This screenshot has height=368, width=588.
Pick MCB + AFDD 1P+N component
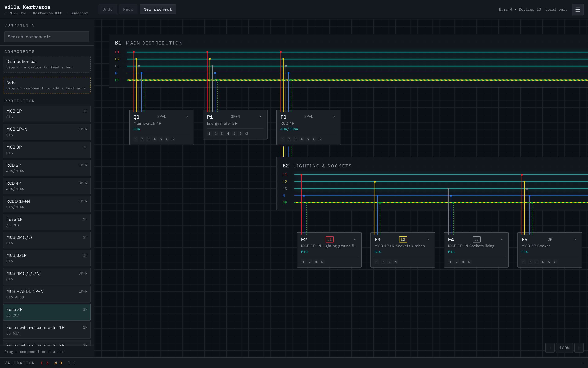(47, 294)
